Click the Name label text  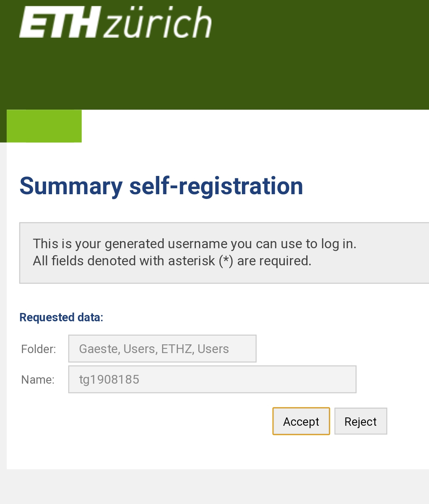[38, 380]
